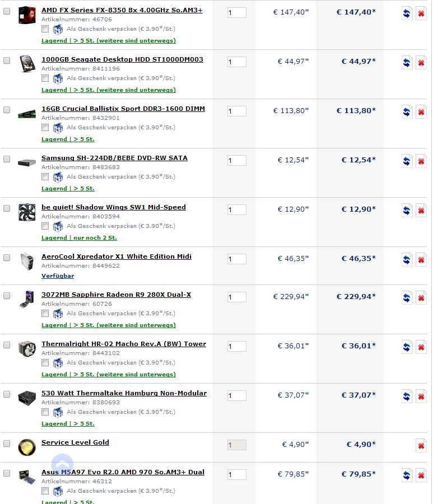The height and width of the screenshot is (504, 433).
Task: Enable gift wrapping for Seagate HDD
Action: point(45,78)
